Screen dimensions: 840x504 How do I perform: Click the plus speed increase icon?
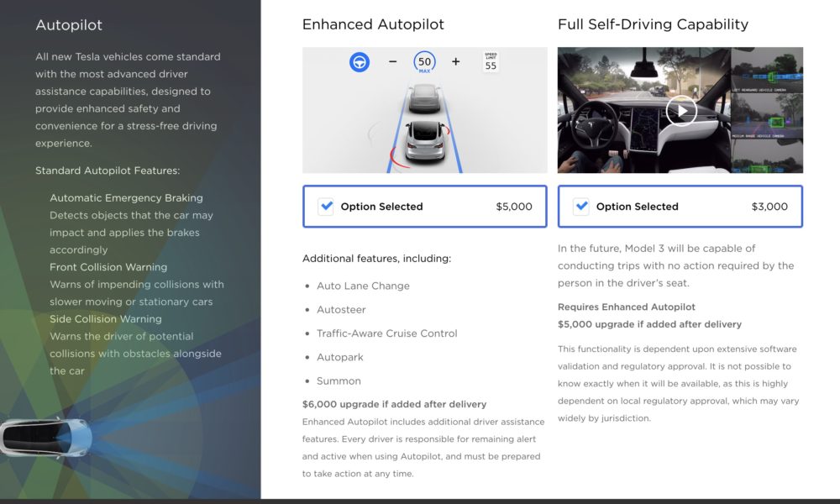tap(455, 61)
